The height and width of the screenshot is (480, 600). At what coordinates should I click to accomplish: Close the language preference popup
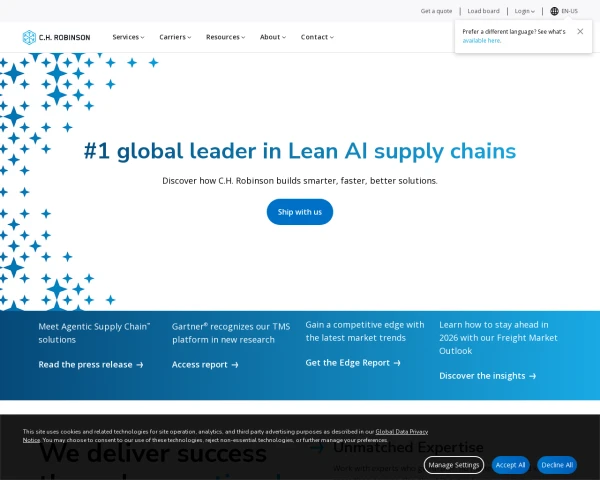pyautogui.click(x=580, y=31)
